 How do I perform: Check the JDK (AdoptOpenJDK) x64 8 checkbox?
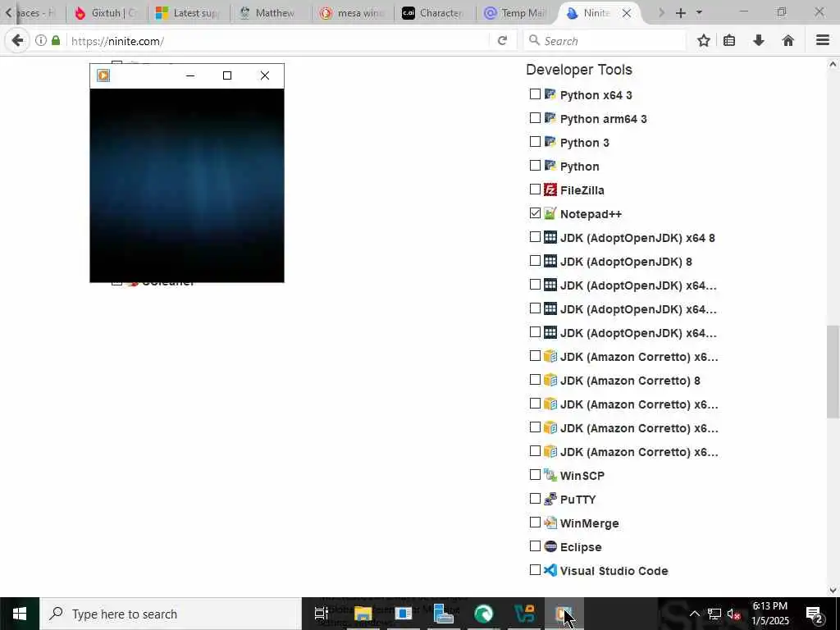(x=535, y=237)
